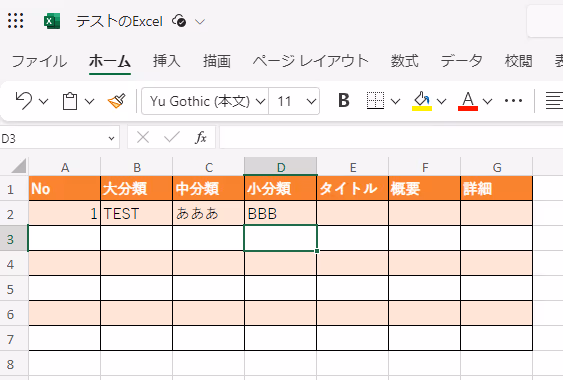Click the 概要 header cell
Screen dimensions: 563x380
click(x=424, y=189)
